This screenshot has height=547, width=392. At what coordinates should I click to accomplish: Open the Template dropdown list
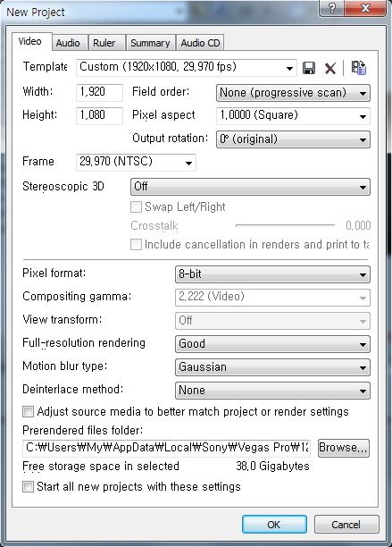(187, 67)
